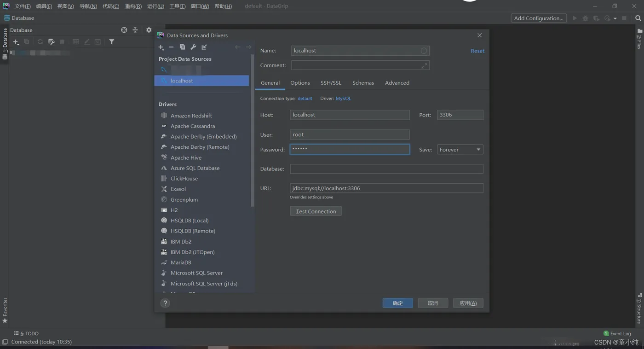644x349 pixels.
Task: Change the MySQL driver link
Action: tap(343, 99)
